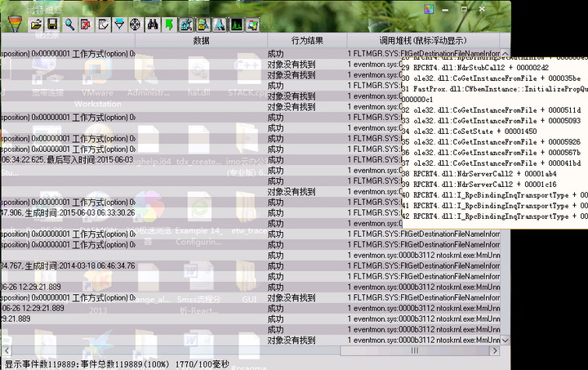Screen dimensions: 588x370
Task: Click the colorful icon beside window controls
Action: point(252,25)
